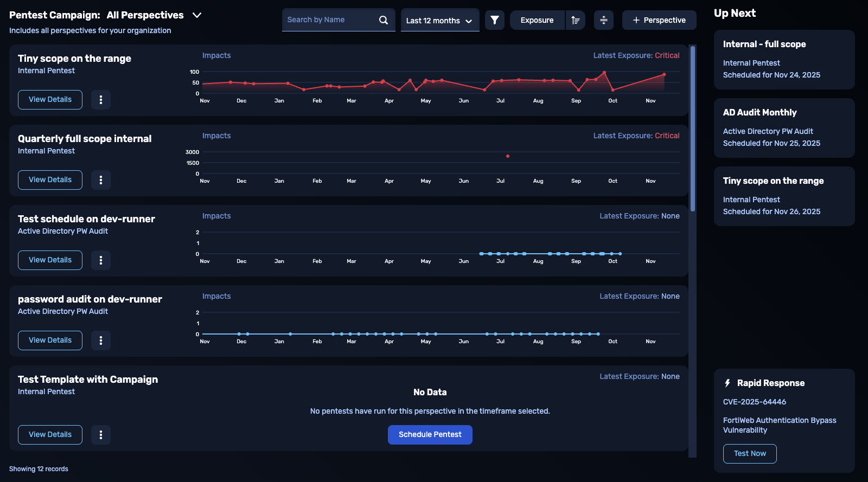This screenshot has height=482, width=868.
Task: Expand the All Perspectives campaign dropdown
Action: (x=197, y=15)
